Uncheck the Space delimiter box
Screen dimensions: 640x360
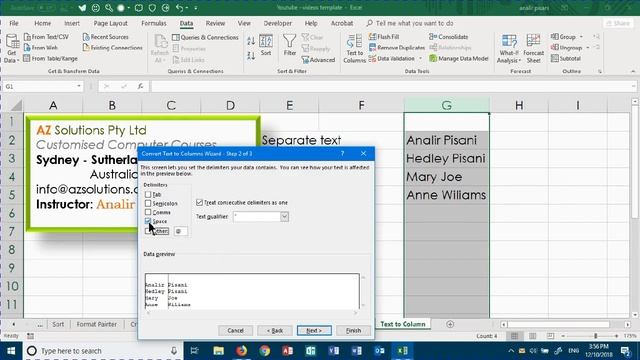point(148,221)
